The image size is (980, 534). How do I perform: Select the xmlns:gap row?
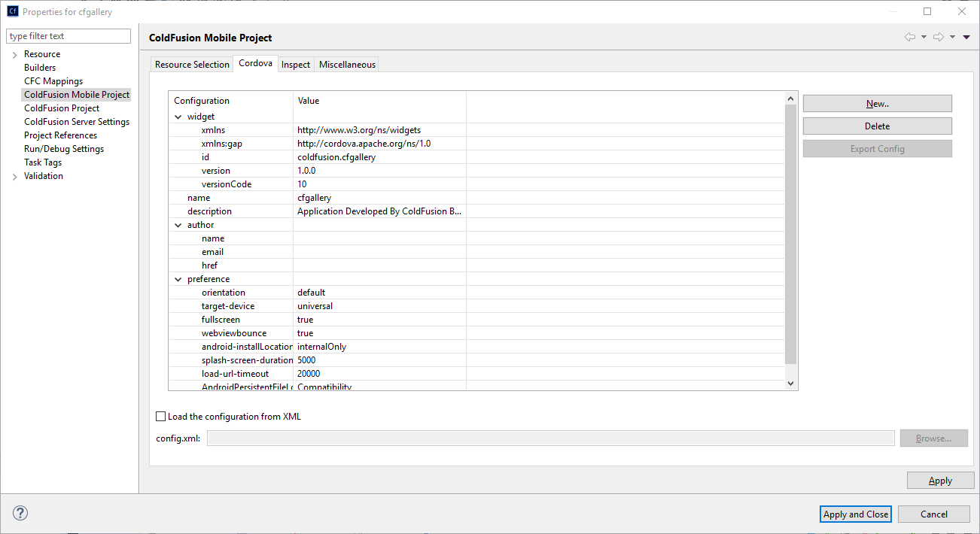[x=476, y=144]
